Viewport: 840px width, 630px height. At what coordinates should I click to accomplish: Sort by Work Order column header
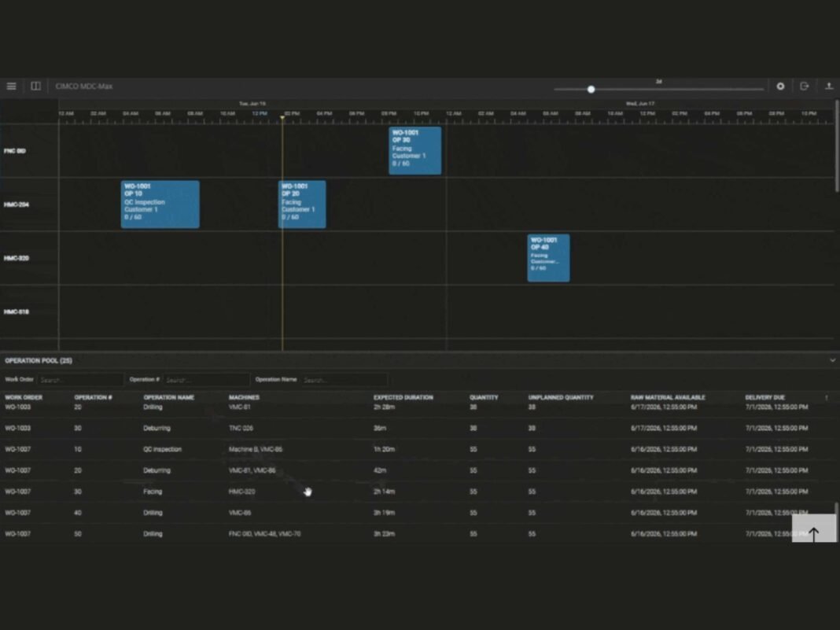click(24, 397)
